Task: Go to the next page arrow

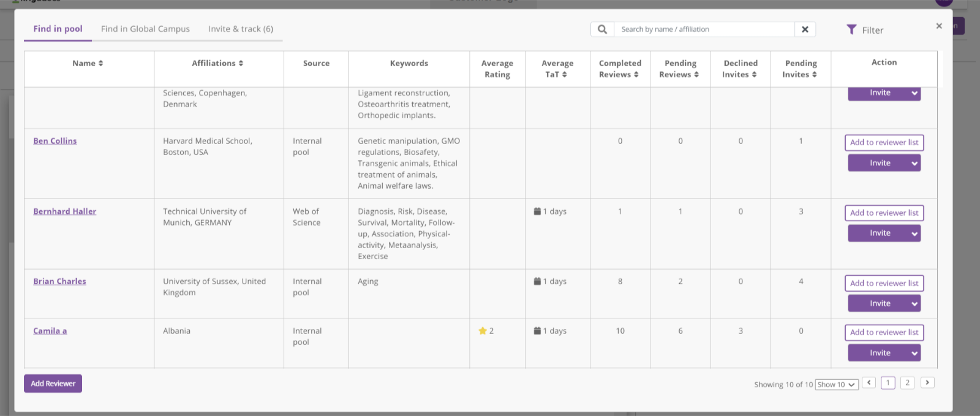Action: coord(927,383)
